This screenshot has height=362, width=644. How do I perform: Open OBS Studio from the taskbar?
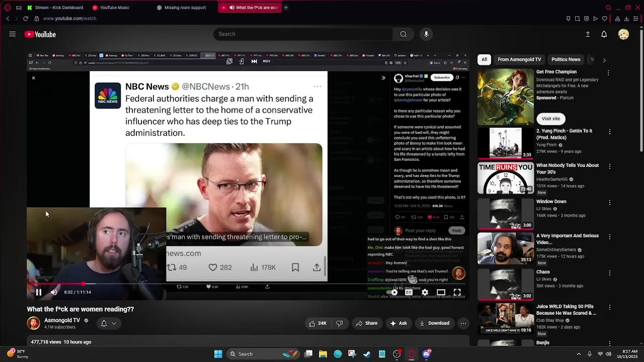pyautogui.click(x=397, y=354)
